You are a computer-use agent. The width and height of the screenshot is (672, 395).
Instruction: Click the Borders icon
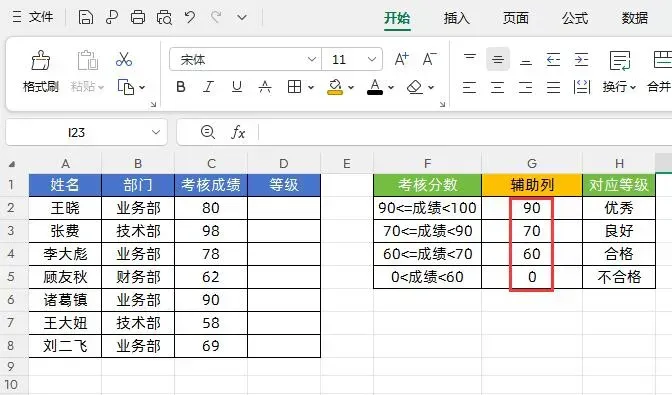tap(294, 87)
